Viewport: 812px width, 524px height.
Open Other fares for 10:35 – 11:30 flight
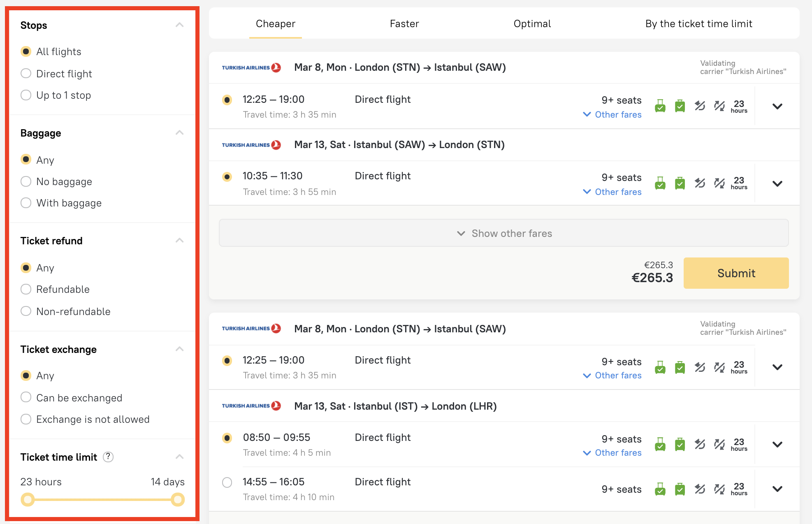click(x=612, y=192)
